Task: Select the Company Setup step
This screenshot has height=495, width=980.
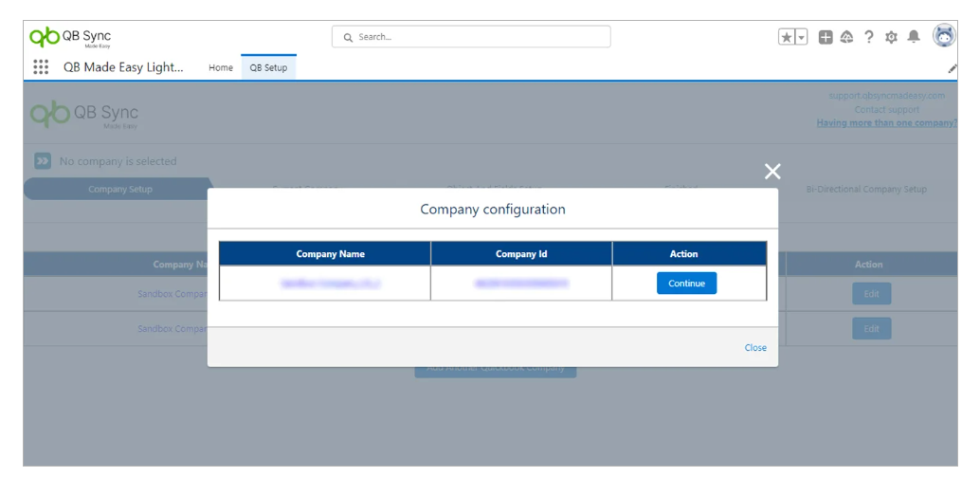Action: 118,189
